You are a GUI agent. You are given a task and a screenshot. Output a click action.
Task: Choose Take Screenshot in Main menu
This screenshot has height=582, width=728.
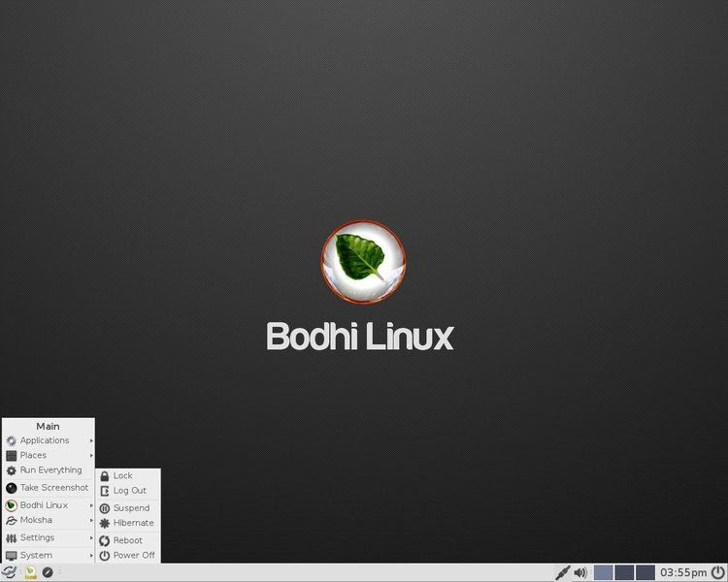pyautogui.click(x=49, y=488)
